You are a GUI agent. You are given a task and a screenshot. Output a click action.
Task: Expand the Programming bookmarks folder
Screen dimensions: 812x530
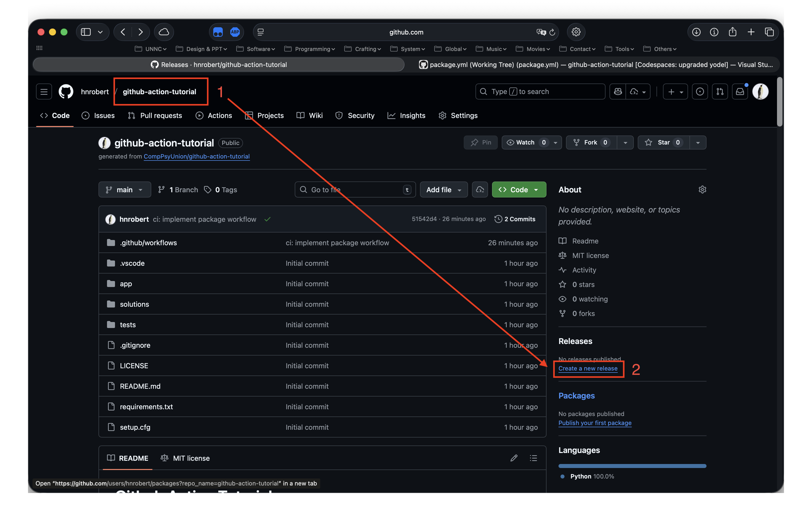point(310,49)
